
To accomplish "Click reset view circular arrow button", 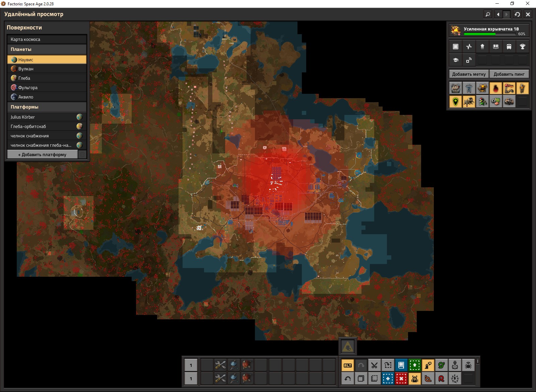I will coord(517,14).
